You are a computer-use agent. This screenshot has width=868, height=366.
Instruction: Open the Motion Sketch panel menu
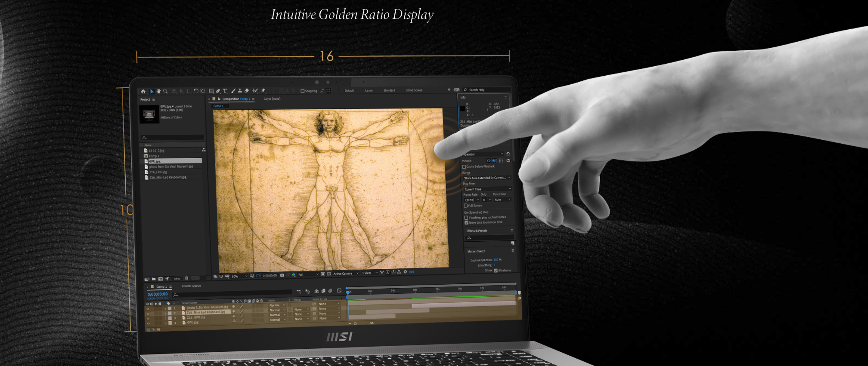(512, 250)
